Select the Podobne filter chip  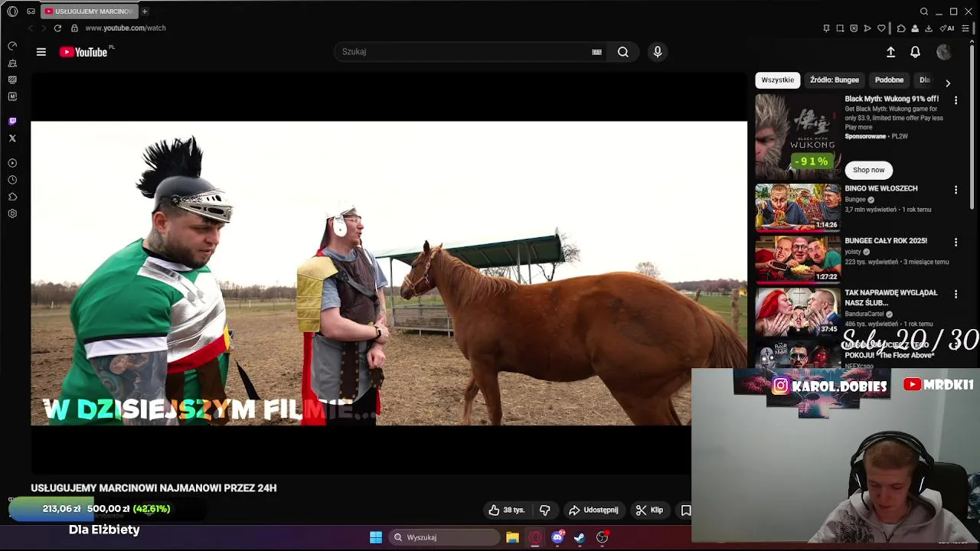coord(889,80)
